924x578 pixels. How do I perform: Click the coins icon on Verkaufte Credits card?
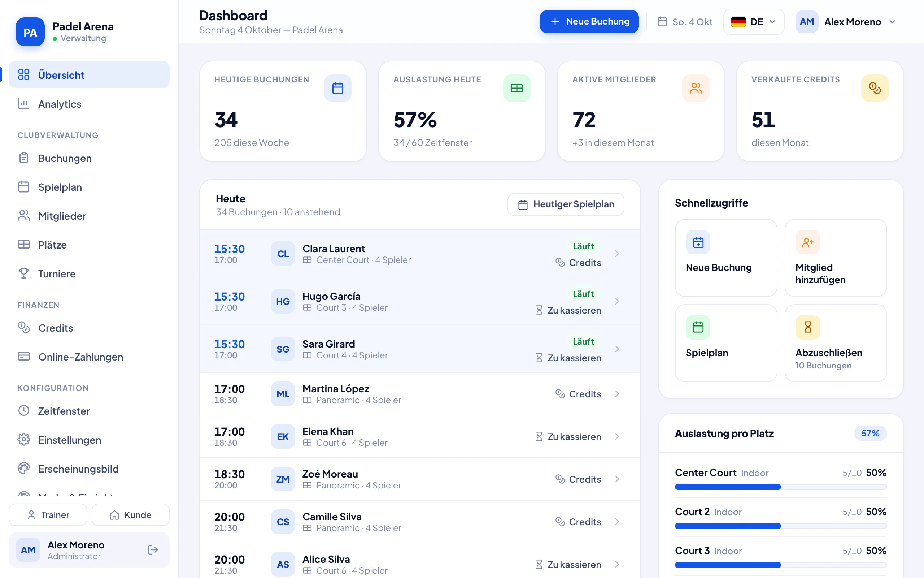[875, 88]
